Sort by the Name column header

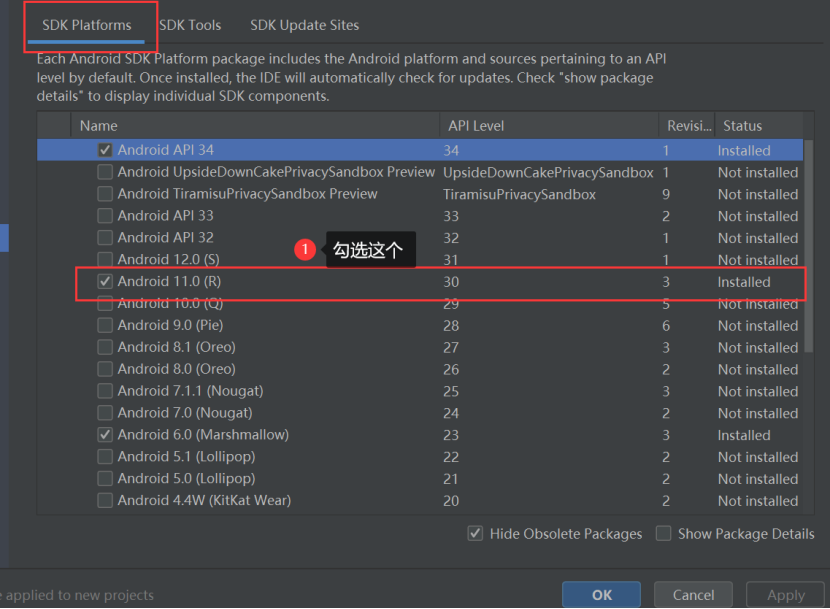[x=255, y=126]
